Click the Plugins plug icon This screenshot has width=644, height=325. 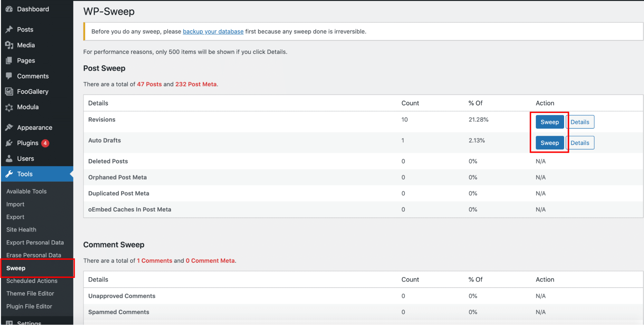pyautogui.click(x=9, y=143)
